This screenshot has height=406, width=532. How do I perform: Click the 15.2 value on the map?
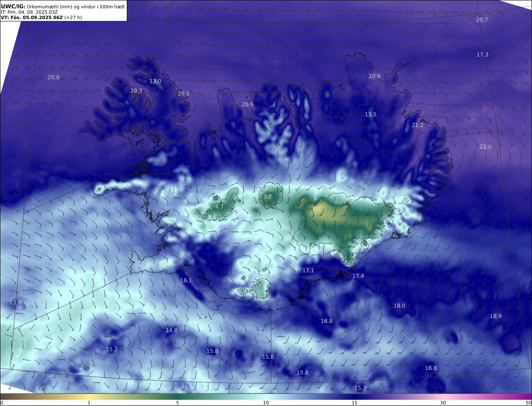click(x=112, y=350)
